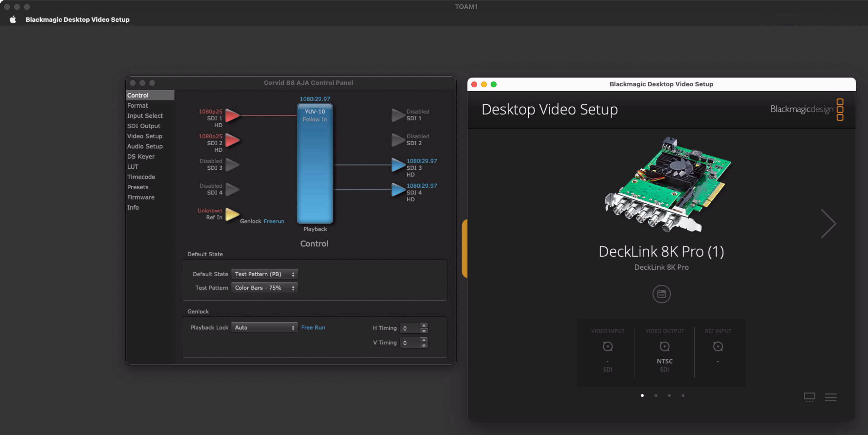Click the Video Output NTSC status icon

point(664,347)
